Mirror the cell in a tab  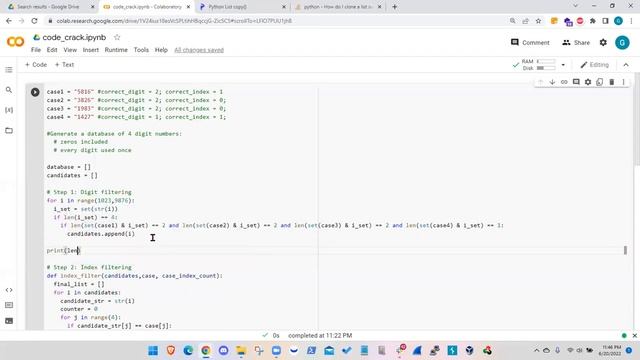(600, 82)
